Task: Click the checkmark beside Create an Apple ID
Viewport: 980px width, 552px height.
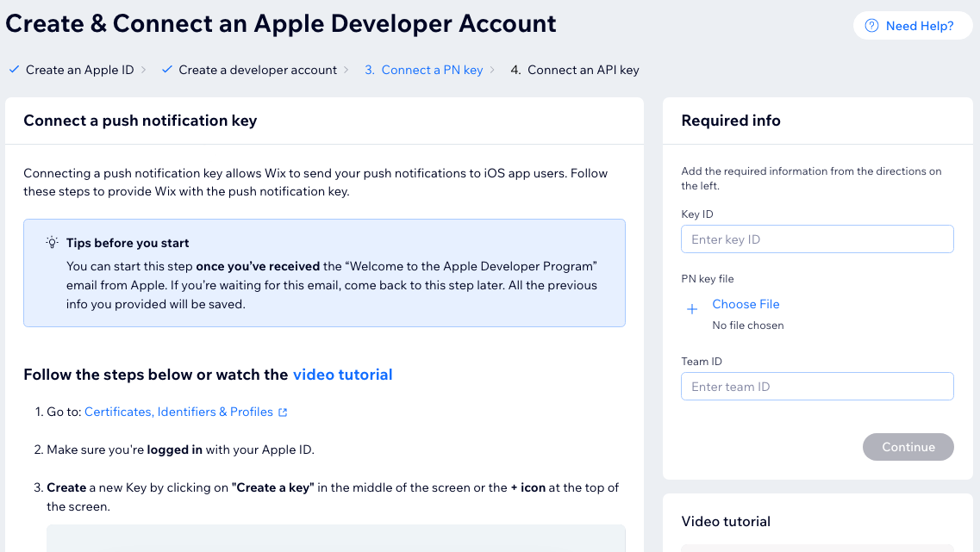Action: tap(14, 69)
